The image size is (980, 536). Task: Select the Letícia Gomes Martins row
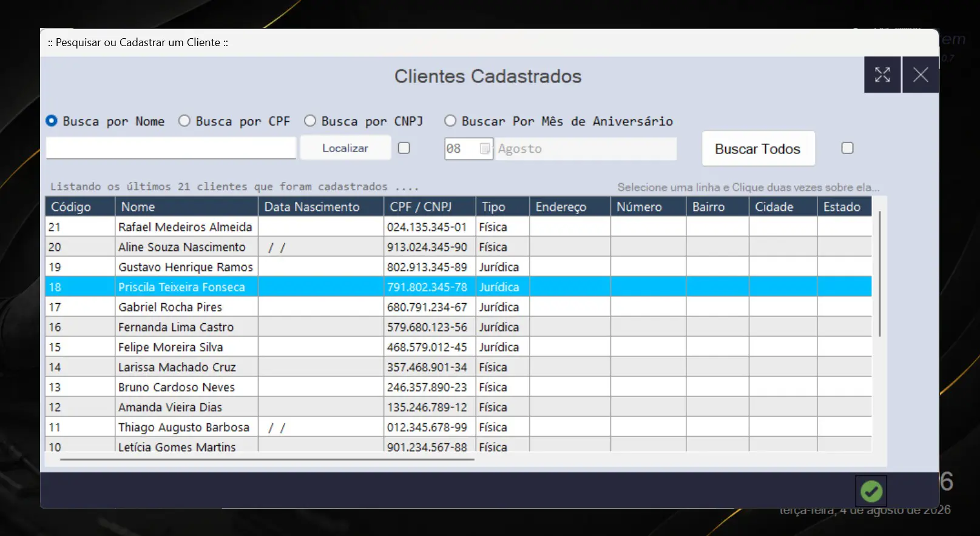458,444
